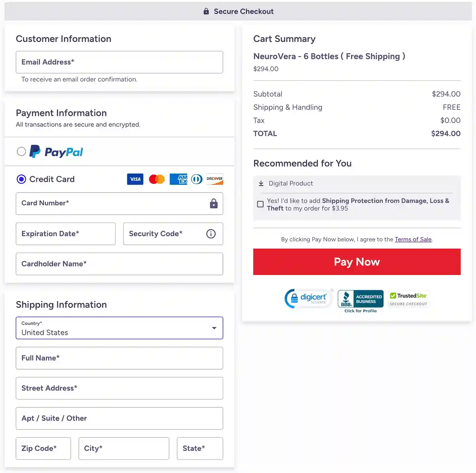The width and height of the screenshot is (476, 473).
Task: Select the PayPal payment option
Action: click(21, 151)
